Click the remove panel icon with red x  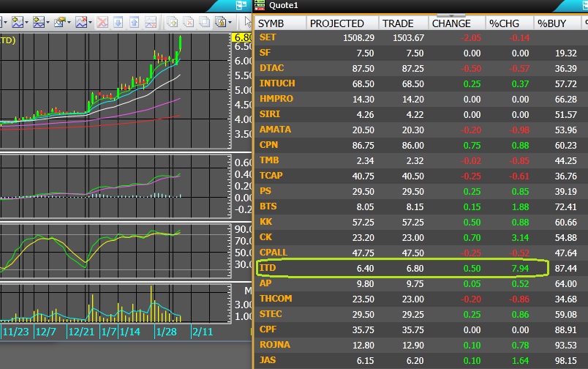pos(188,22)
